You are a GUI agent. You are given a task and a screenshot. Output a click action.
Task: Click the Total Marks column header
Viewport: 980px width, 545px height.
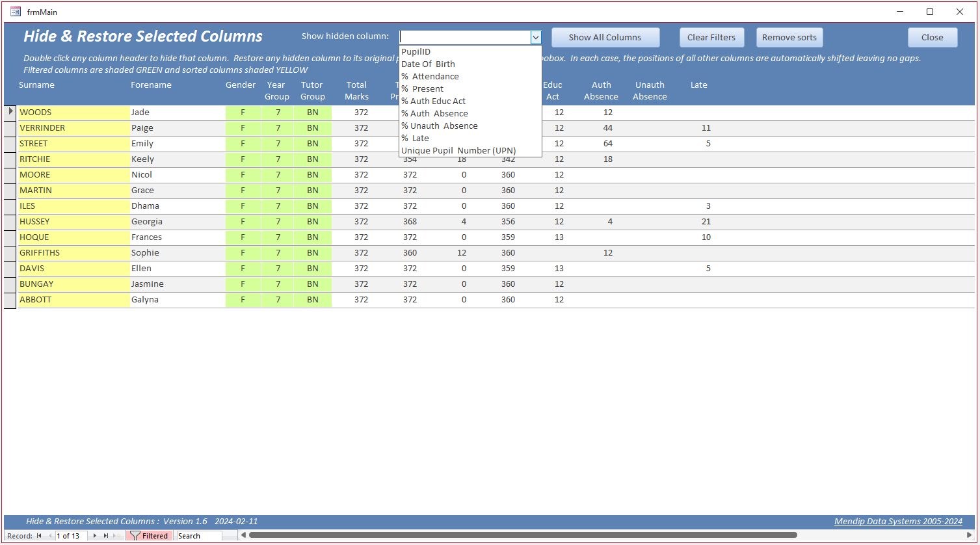[x=356, y=91]
